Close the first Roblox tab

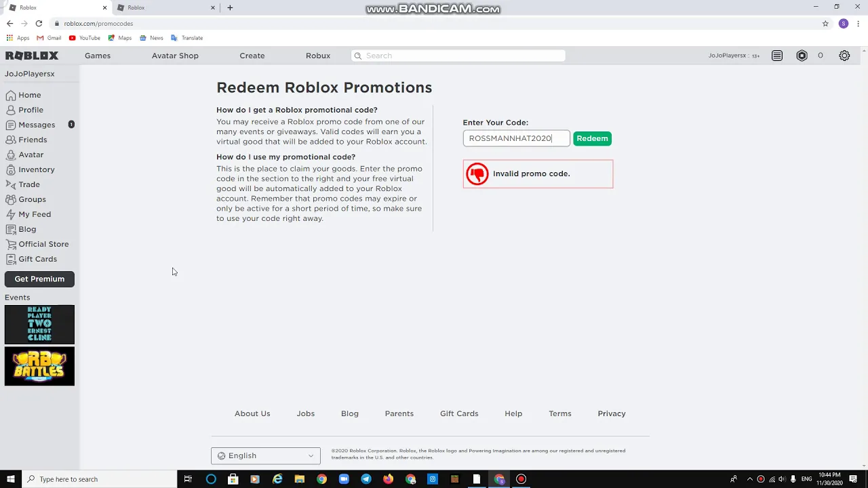click(104, 7)
